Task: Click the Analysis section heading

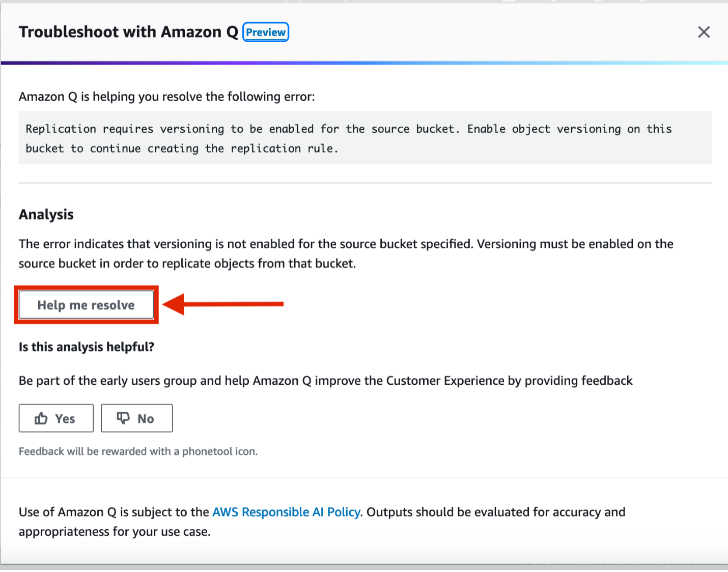Action: (x=46, y=214)
